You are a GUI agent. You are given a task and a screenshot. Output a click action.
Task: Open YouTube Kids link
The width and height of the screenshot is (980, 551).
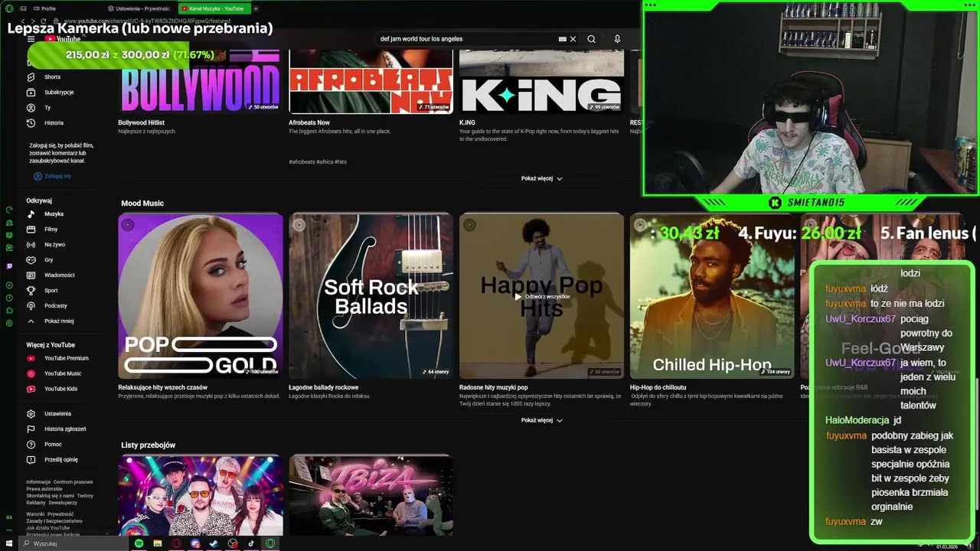tap(60, 389)
